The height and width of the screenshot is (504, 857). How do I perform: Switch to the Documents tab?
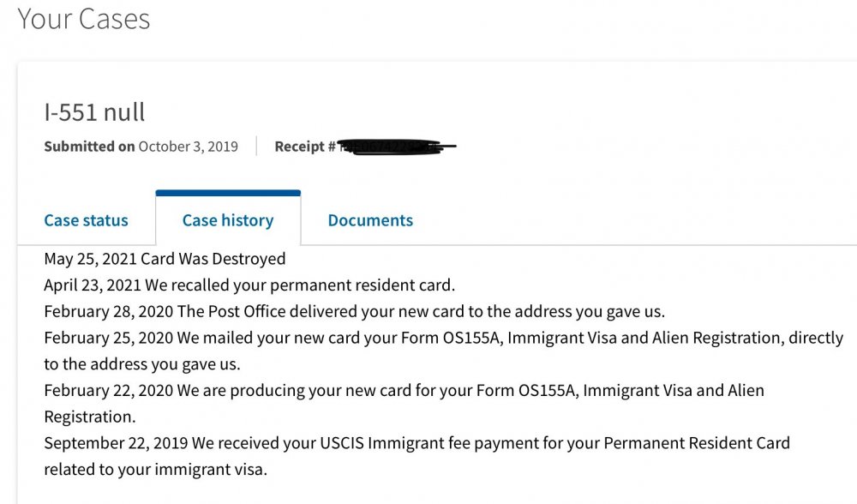[x=370, y=220]
